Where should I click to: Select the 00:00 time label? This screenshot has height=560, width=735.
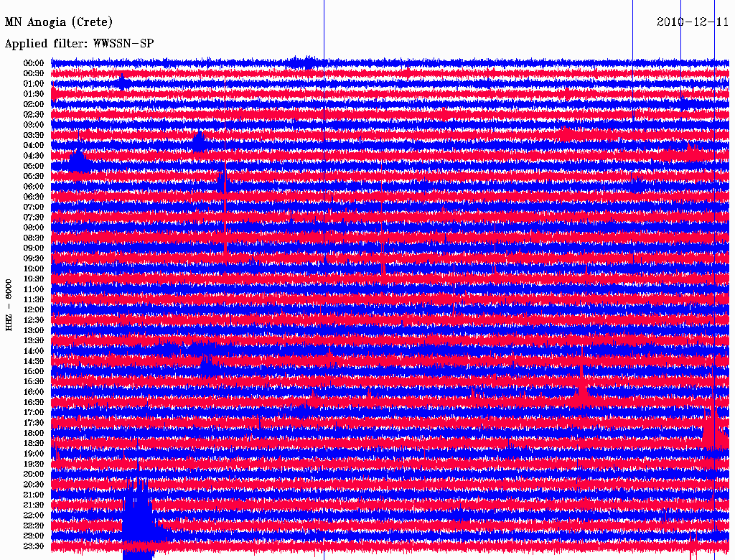click(34, 63)
